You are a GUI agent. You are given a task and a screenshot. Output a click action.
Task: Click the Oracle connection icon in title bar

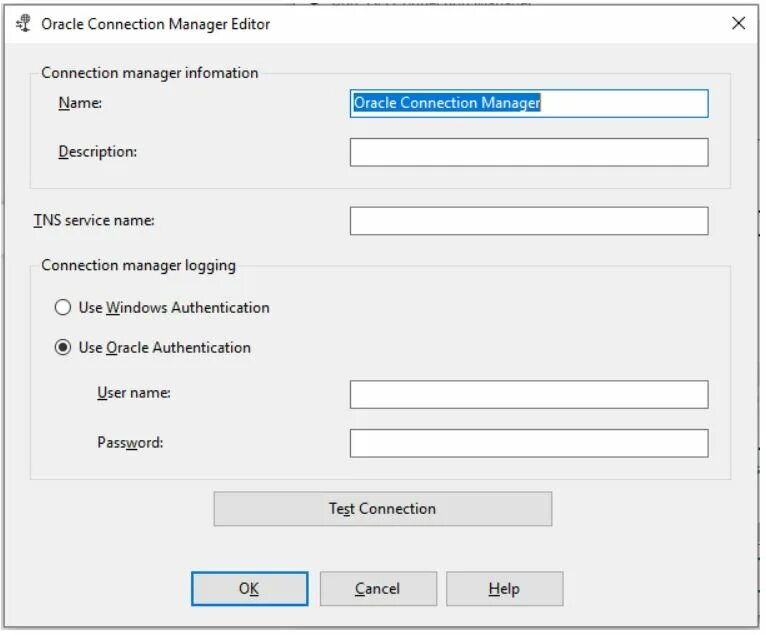point(23,23)
